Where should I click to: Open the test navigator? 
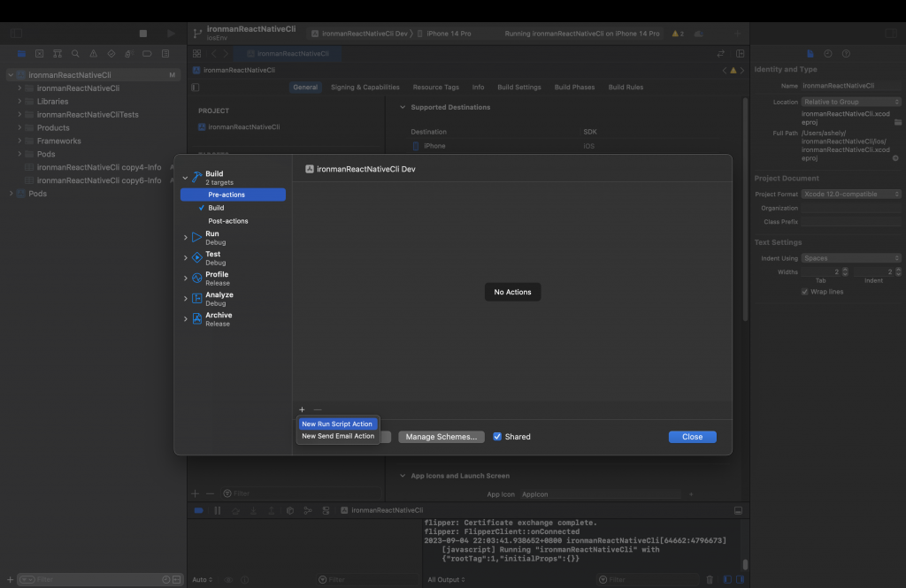[111, 54]
